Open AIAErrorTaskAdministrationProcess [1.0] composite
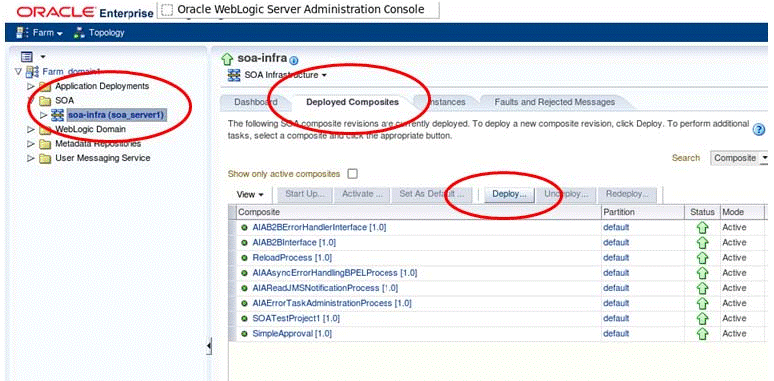The image size is (774, 381). (331, 303)
